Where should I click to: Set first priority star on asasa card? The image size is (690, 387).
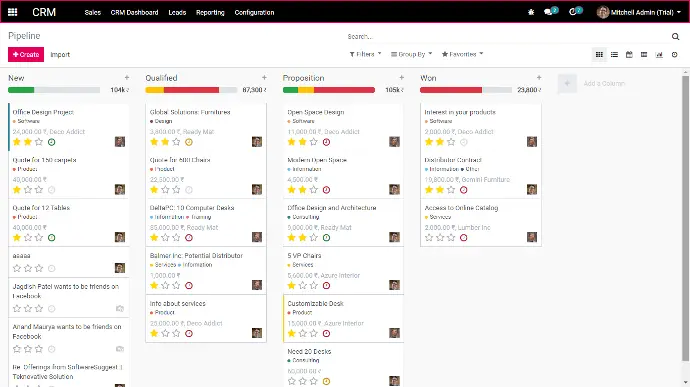(17, 268)
